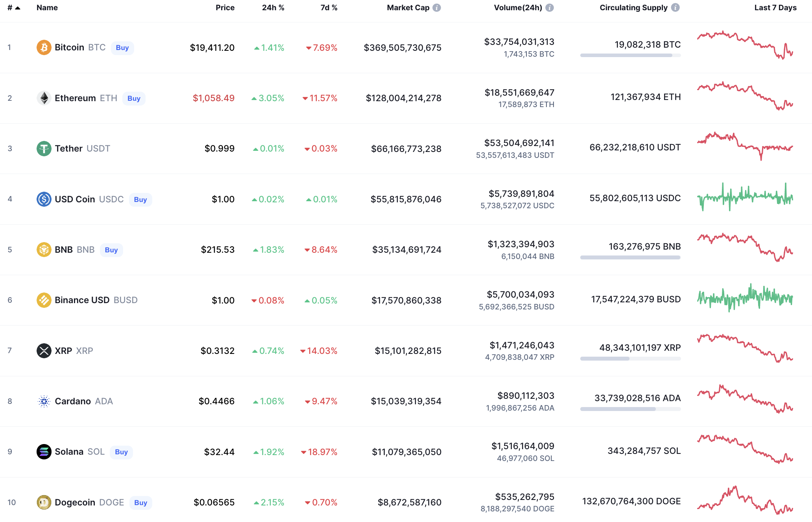Viewport: 812px width, 522px height.
Task: Open Bitcoin's last 7 days sparkline chart
Action: click(x=745, y=45)
